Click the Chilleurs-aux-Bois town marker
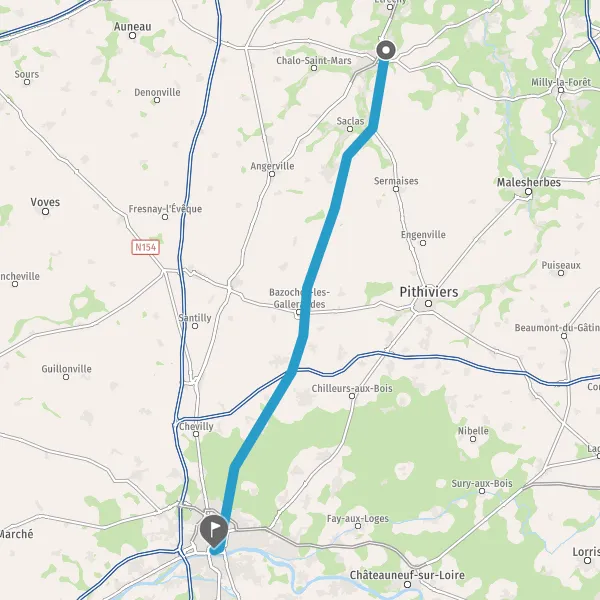600x600 pixels. [x=352, y=396]
